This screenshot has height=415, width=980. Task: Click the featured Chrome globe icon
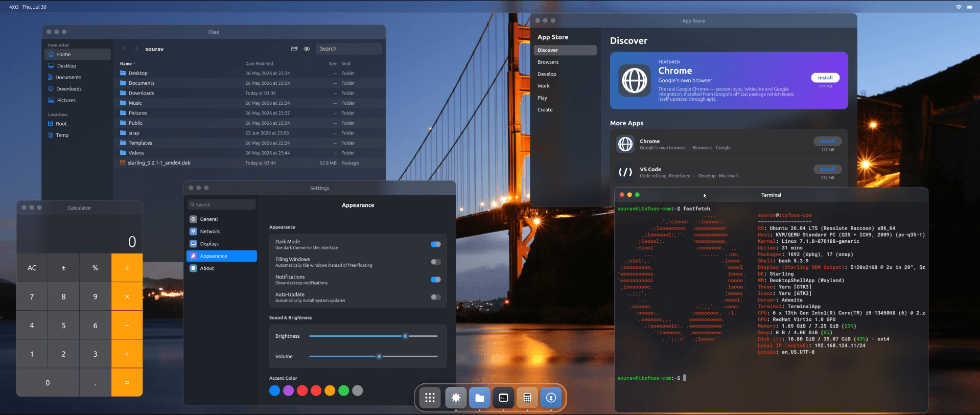(635, 80)
